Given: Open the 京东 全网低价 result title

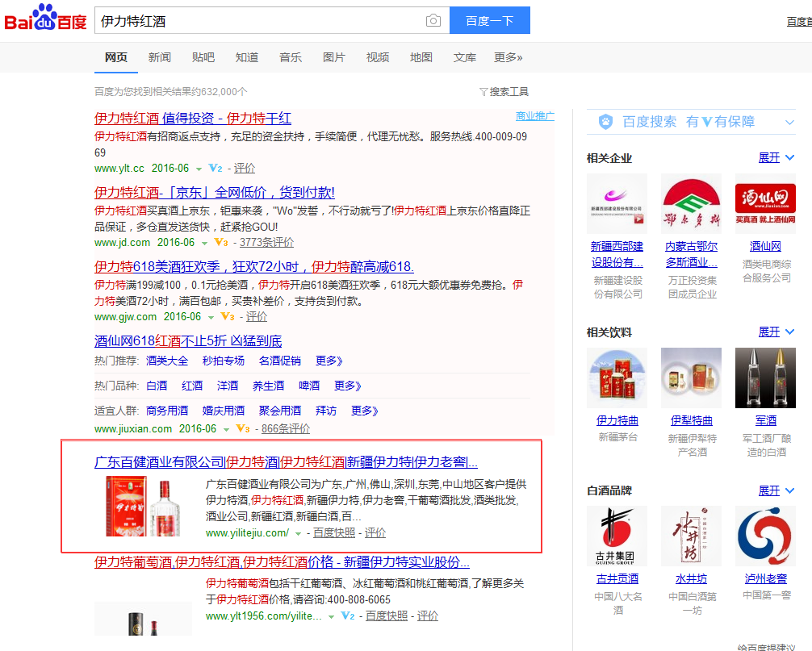Looking at the screenshot, I should pos(215,193).
